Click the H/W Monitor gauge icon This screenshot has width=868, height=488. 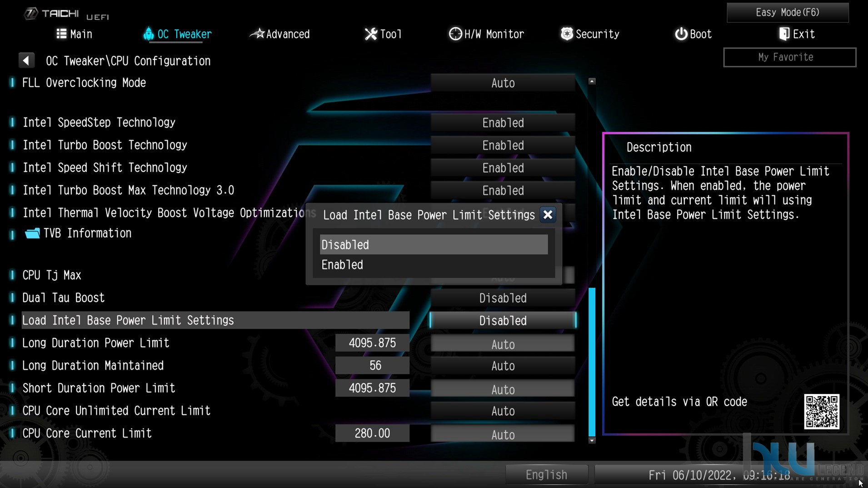(455, 34)
